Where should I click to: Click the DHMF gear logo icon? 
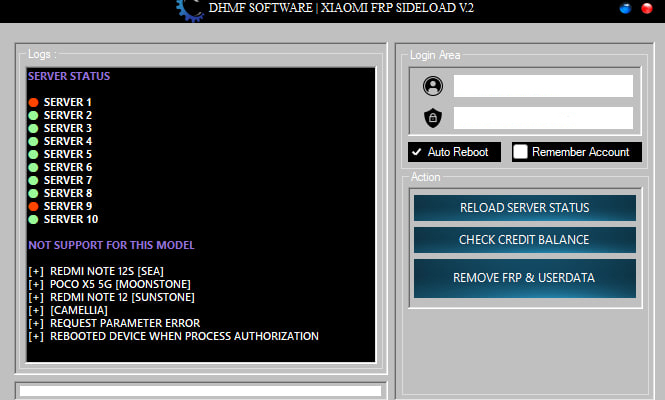pyautogui.click(x=191, y=10)
